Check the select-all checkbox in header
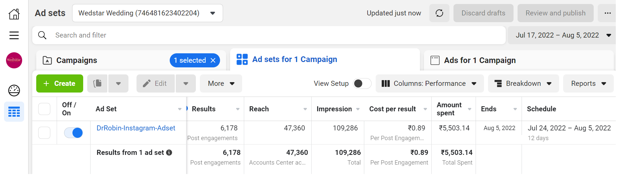 [44, 109]
